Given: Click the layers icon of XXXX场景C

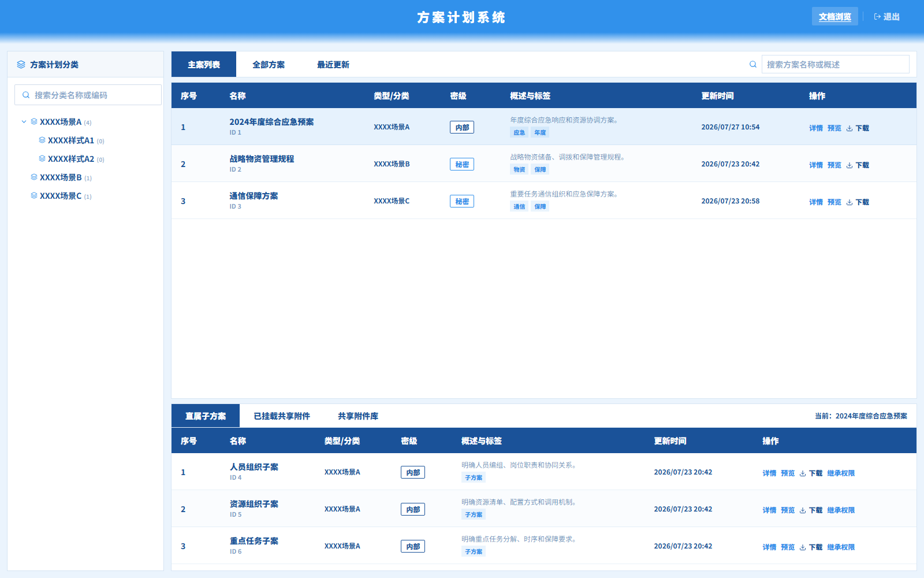Looking at the screenshot, I should [34, 195].
